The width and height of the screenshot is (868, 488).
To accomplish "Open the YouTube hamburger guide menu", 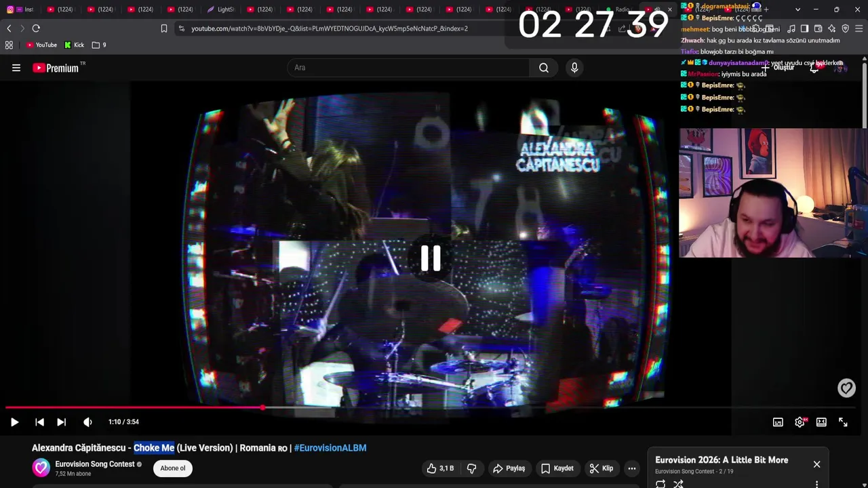I will coord(16,68).
